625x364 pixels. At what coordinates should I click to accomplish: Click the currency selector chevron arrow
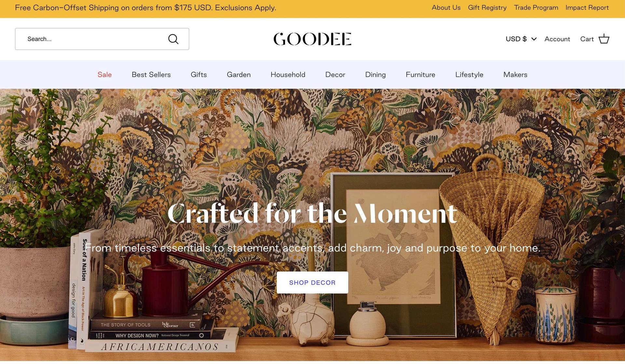click(x=534, y=39)
